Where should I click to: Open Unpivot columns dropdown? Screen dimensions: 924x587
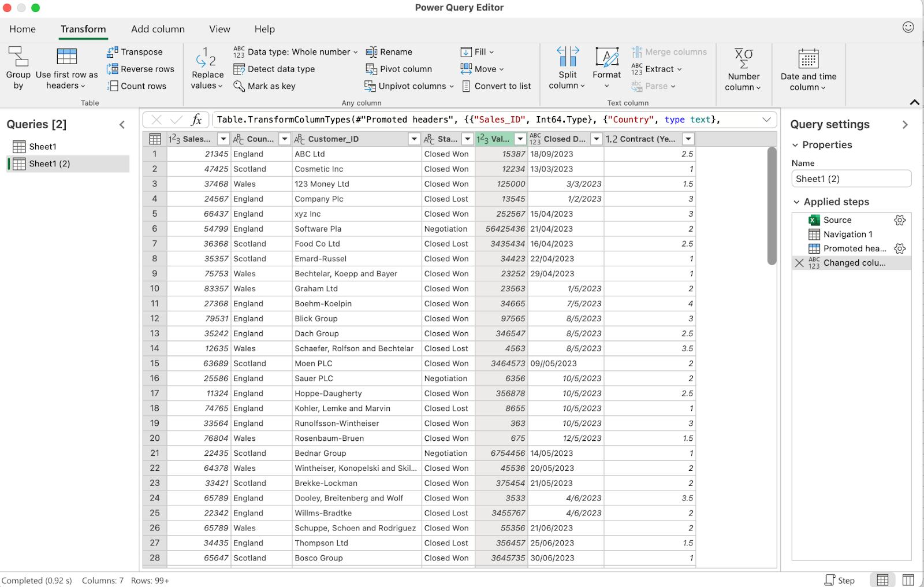[409, 86]
